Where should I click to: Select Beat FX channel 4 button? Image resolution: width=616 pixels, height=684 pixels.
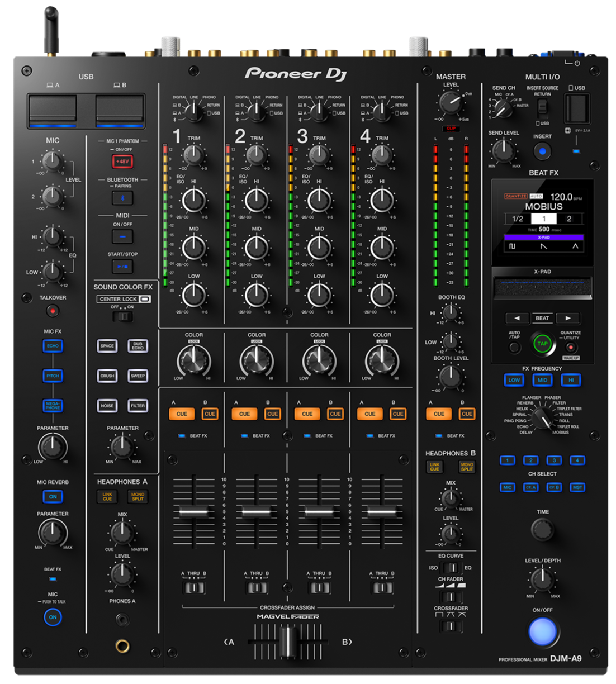coord(577,460)
